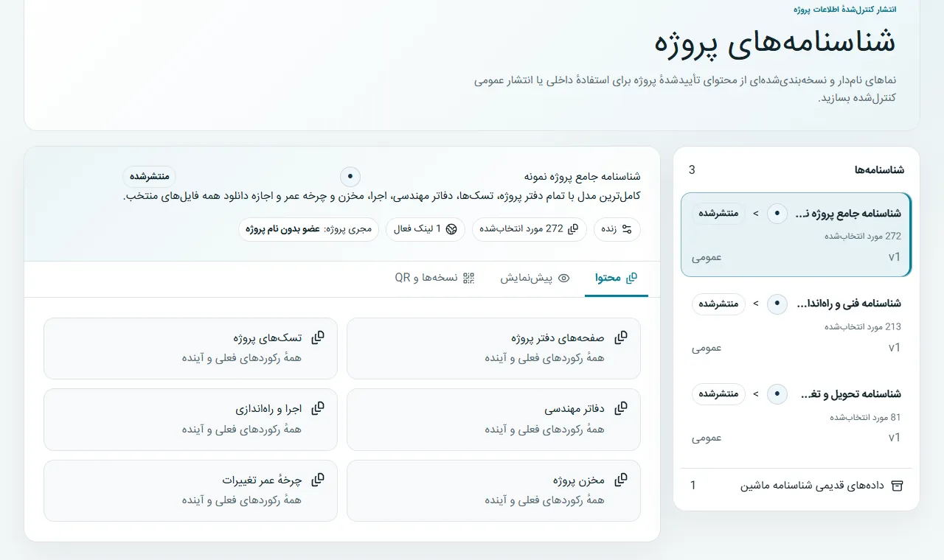Select the شناسنامه جامع پروژه sidebar entry title
This screenshot has width=944, height=560.
tap(847, 214)
